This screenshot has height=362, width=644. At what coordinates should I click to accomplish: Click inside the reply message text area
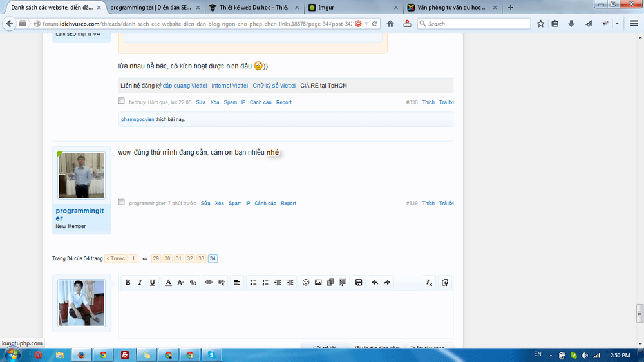[x=286, y=314]
